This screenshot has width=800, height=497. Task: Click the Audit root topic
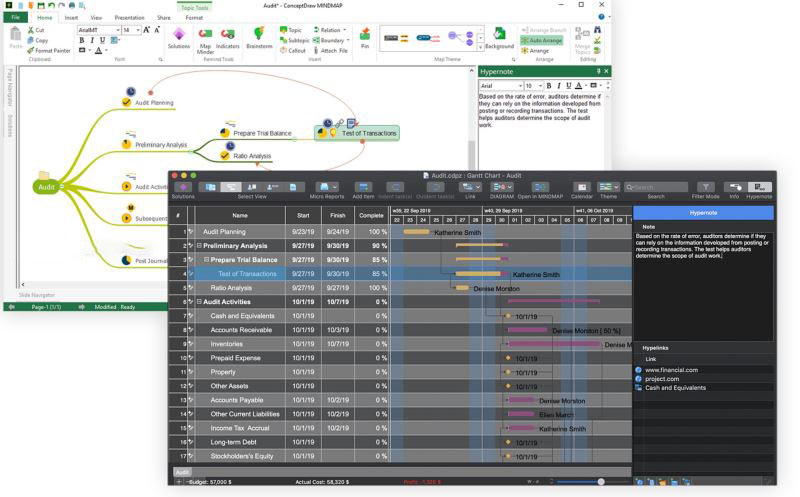coord(46,187)
